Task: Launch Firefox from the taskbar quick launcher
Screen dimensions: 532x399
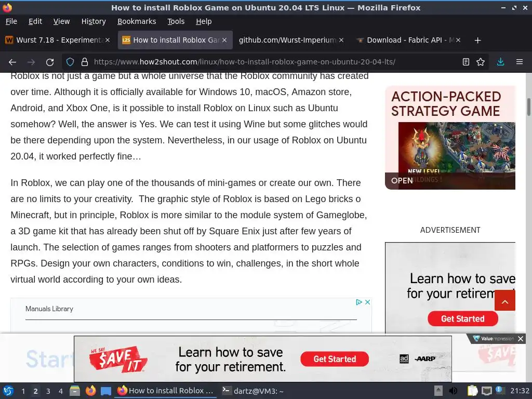Action: (x=90, y=391)
